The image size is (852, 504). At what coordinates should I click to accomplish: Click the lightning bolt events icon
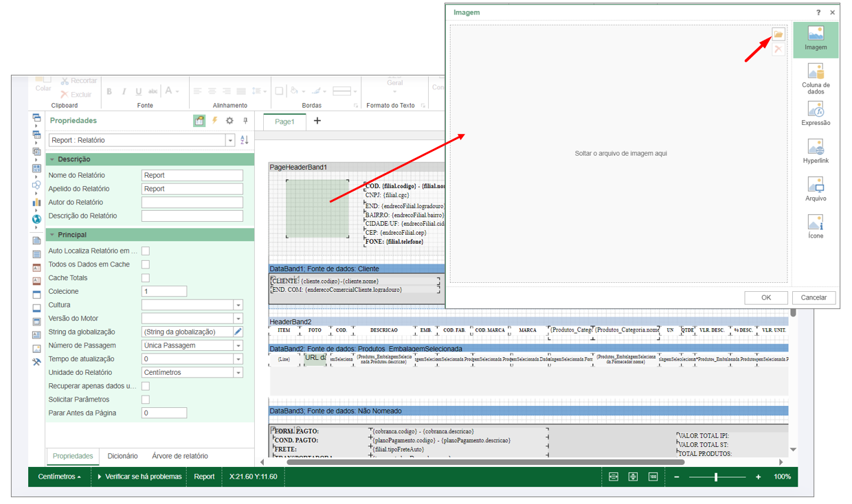click(x=214, y=121)
